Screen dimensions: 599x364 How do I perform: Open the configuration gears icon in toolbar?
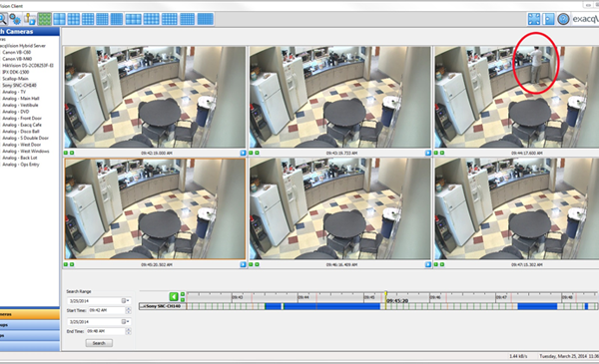[x=15, y=19]
